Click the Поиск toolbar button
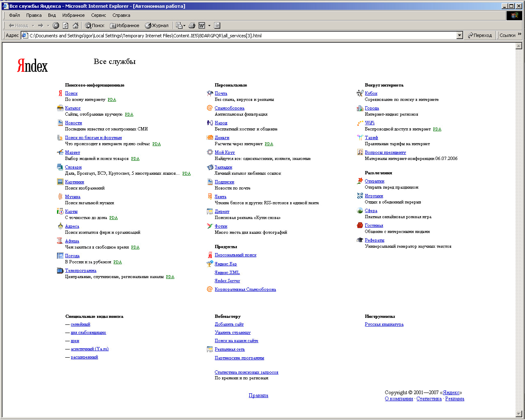This screenshot has height=420, width=525. click(x=95, y=25)
